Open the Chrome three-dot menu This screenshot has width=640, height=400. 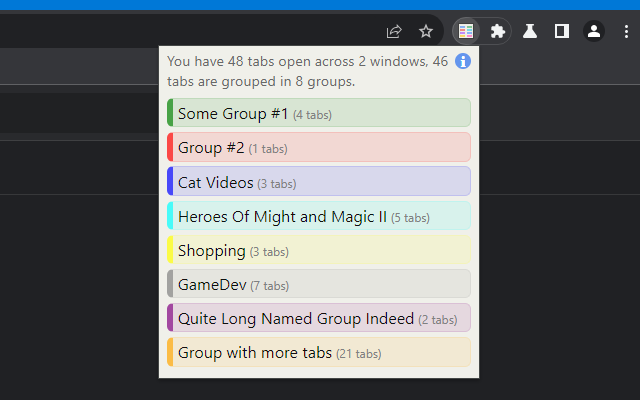[x=626, y=31]
